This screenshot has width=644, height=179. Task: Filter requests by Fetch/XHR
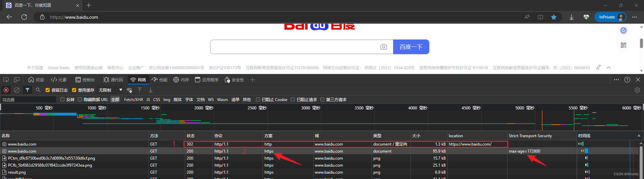pos(133,100)
